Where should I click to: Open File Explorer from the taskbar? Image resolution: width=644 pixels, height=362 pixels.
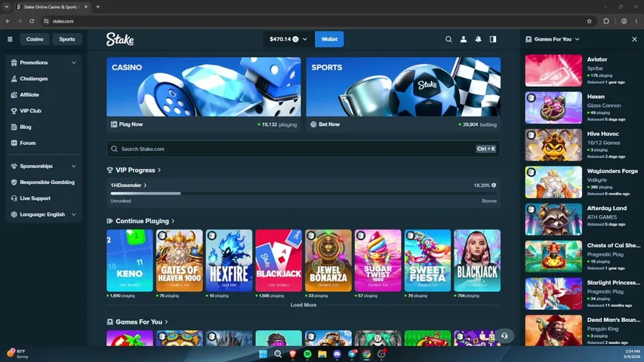click(322, 354)
